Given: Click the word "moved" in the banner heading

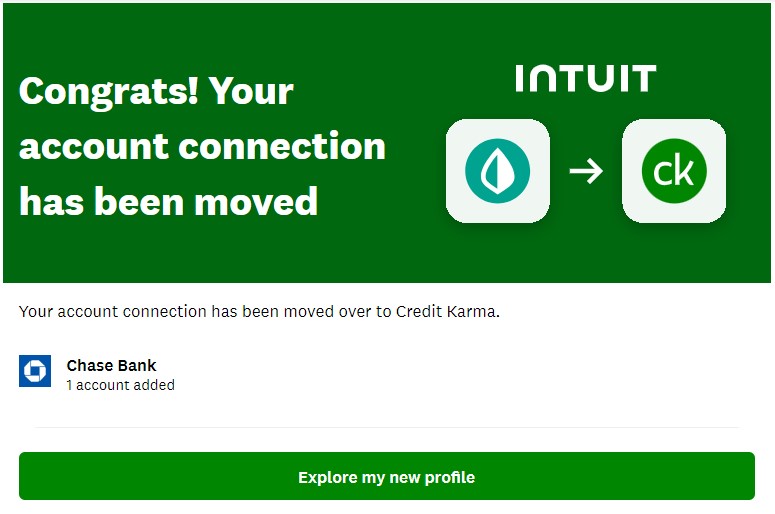Looking at the screenshot, I should [x=257, y=202].
